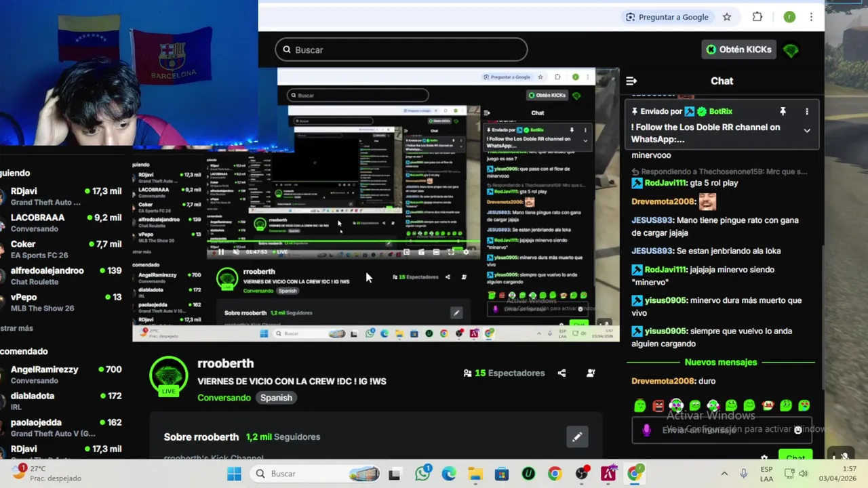Unpin the BotRix pinned message
Screen dimensions: 868x488
[x=783, y=111]
